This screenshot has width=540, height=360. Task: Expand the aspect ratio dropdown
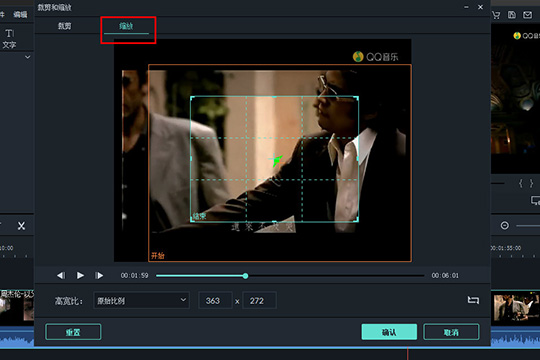(141, 300)
